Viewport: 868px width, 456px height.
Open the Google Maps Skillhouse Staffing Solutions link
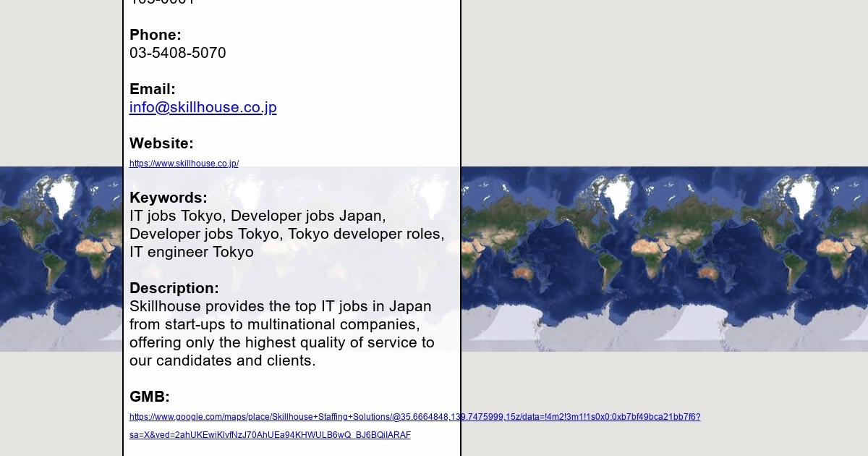coord(414,417)
